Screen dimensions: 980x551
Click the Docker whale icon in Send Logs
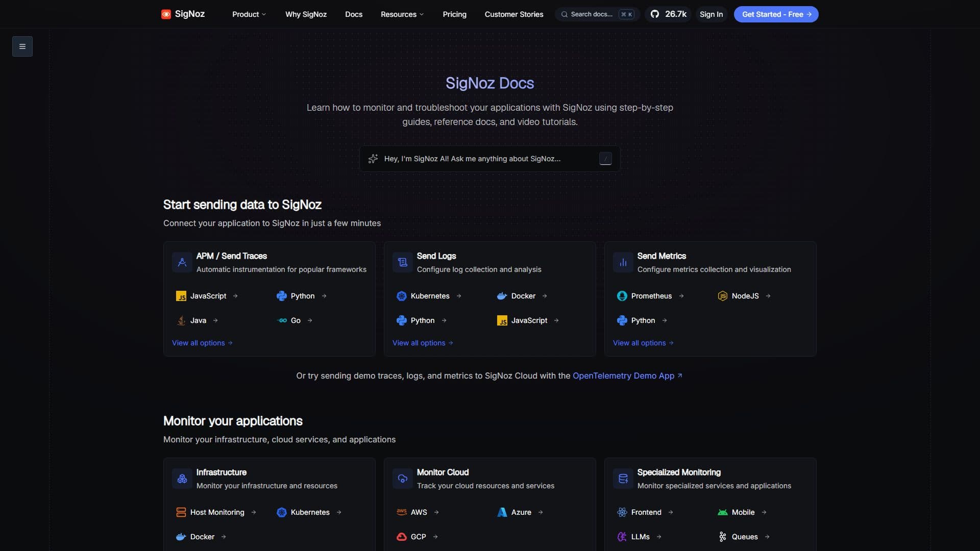(x=502, y=296)
